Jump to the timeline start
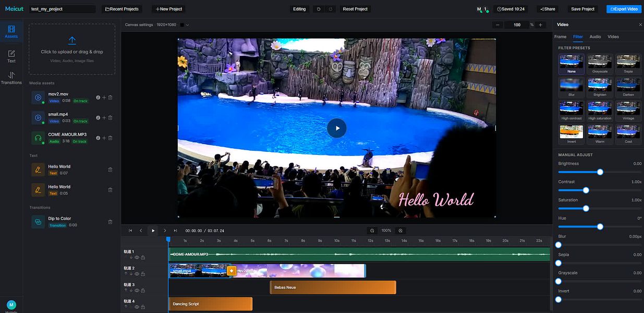This screenshot has height=313, width=644. point(130,231)
